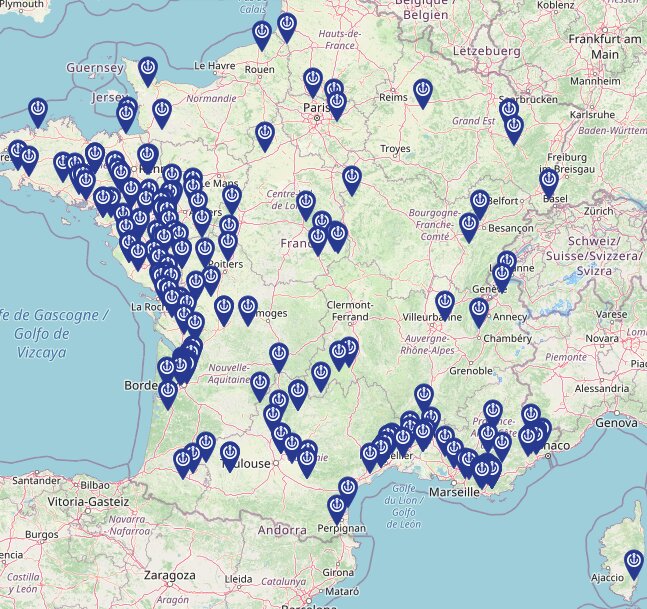647x609 pixels.
Task: Open the marker next to Basel
Action: click(549, 182)
